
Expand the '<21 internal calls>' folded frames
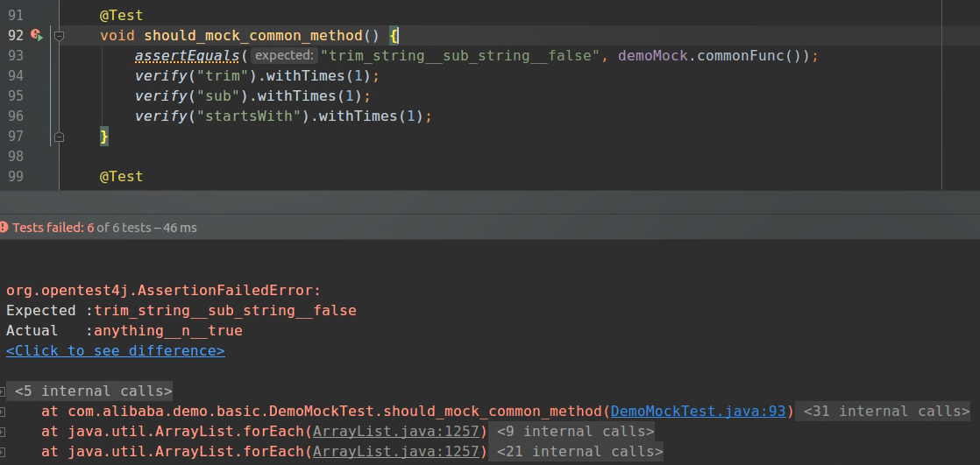579,451
